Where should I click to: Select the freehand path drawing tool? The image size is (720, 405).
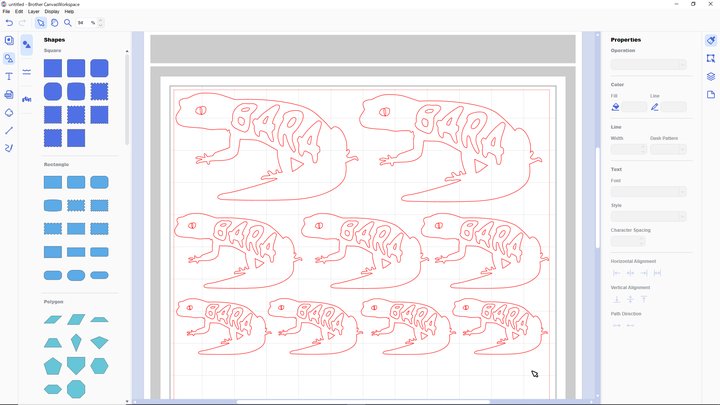pyautogui.click(x=9, y=148)
